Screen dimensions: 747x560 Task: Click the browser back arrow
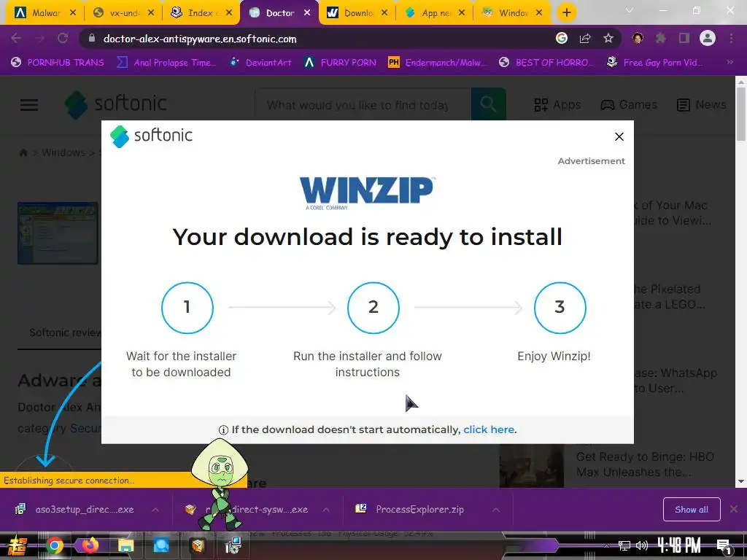pyautogui.click(x=16, y=39)
